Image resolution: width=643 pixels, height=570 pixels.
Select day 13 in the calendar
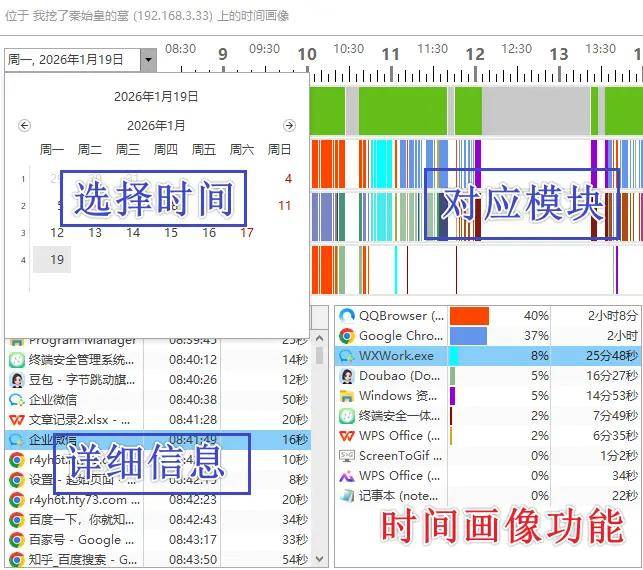coord(95,233)
